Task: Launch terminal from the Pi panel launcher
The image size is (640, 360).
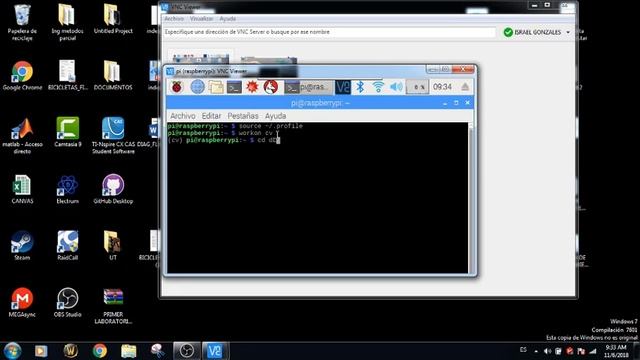Action: click(x=234, y=87)
